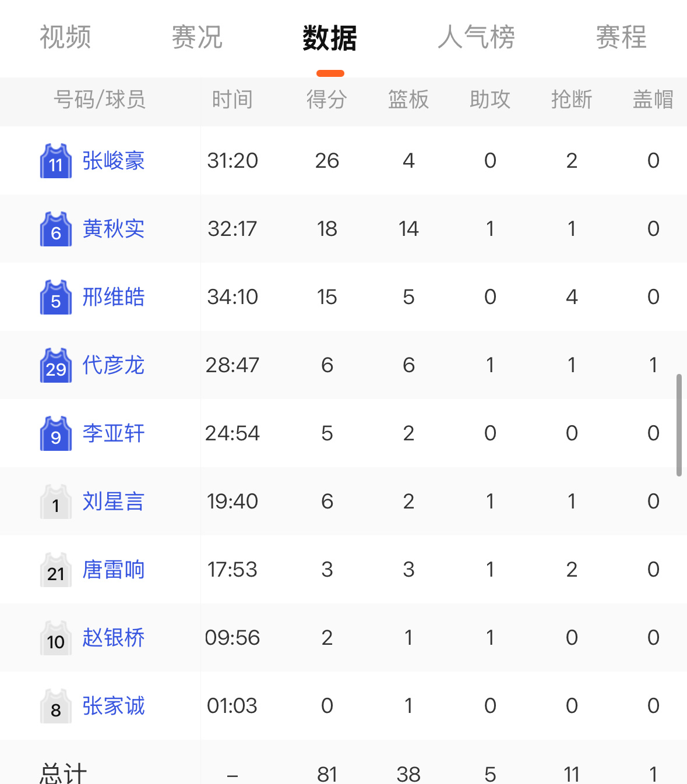Click the time value 17:53
This screenshot has width=687, height=784.
point(232,570)
